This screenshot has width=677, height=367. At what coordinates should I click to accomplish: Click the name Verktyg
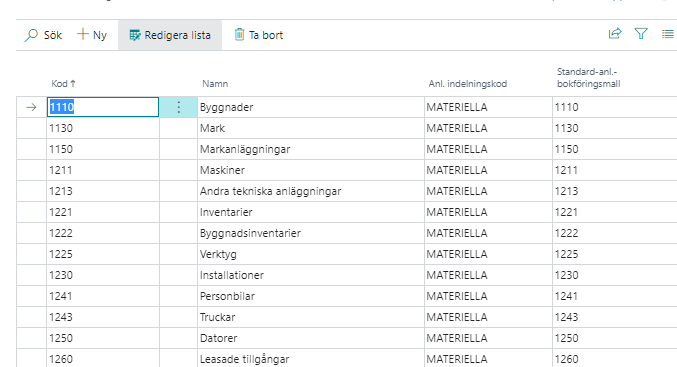[x=218, y=254]
